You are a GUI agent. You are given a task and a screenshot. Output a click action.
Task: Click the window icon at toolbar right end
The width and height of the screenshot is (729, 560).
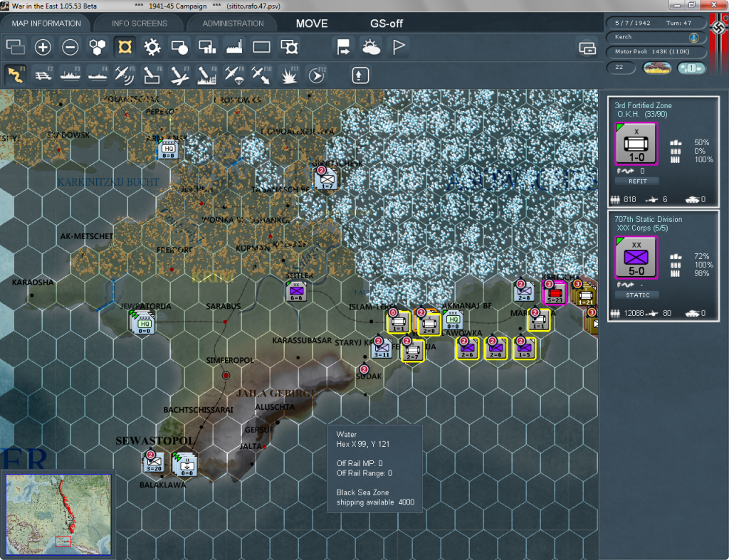pos(587,48)
